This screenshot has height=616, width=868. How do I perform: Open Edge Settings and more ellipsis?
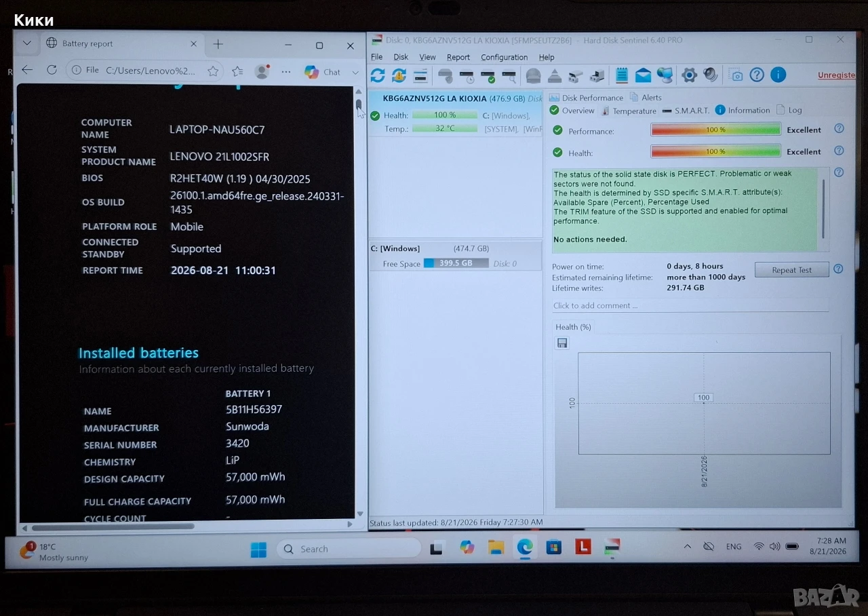pyautogui.click(x=286, y=72)
